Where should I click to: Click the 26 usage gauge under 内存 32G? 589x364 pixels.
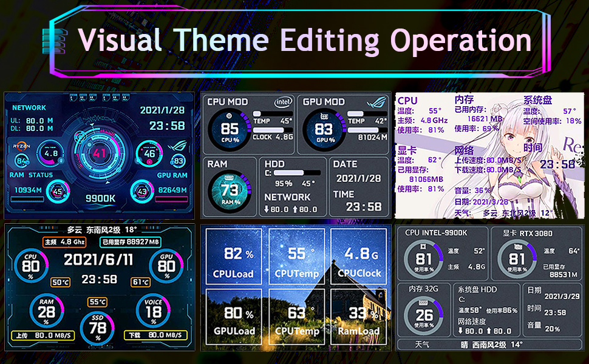click(x=423, y=315)
